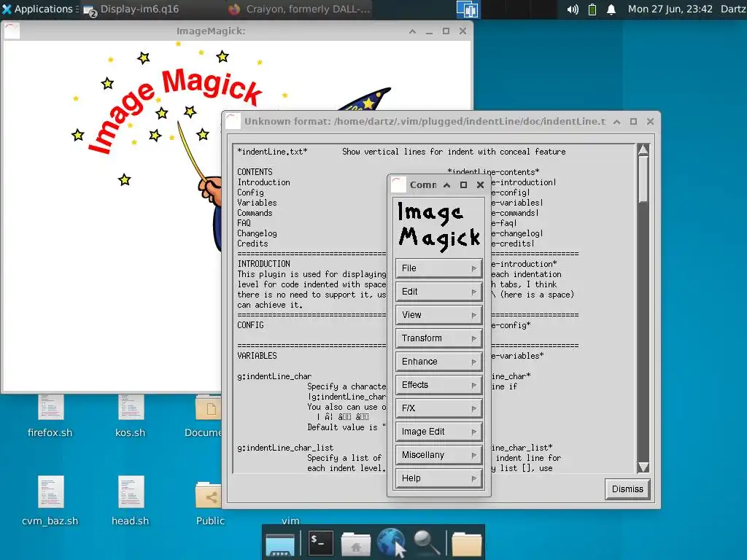The image size is (747, 560).
Task: Open the File menu in Commands panel
Action: 438,268
